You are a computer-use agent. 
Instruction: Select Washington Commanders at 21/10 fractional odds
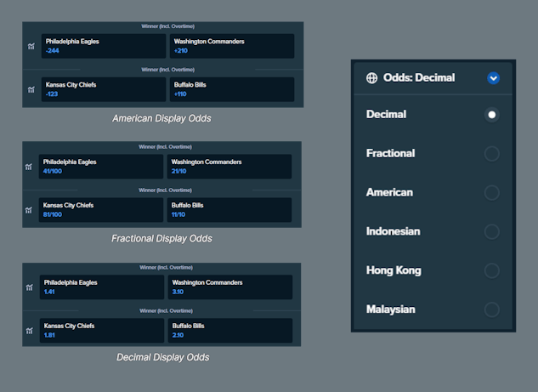point(228,167)
